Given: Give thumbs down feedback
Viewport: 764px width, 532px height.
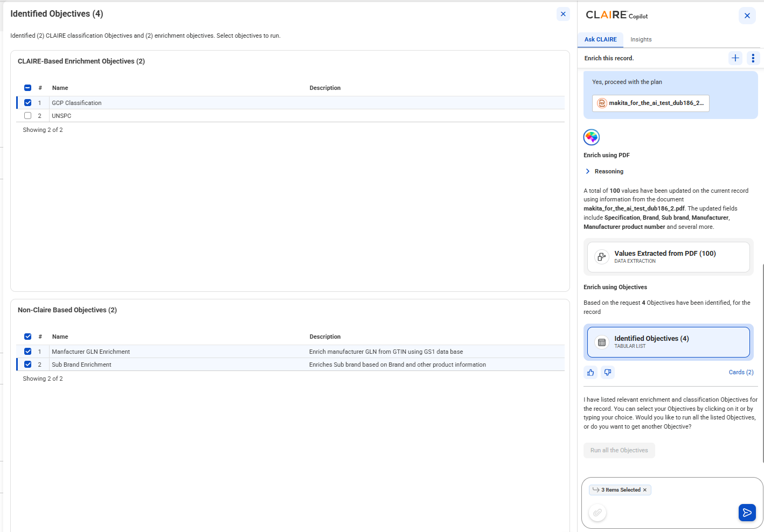Looking at the screenshot, I should (608, 373).
